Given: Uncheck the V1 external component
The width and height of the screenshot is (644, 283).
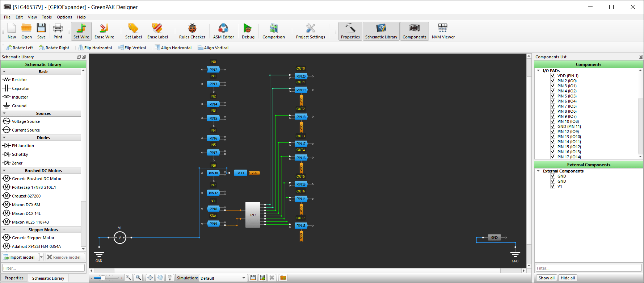Looking at the screenshot, I should tap(553, 186).
